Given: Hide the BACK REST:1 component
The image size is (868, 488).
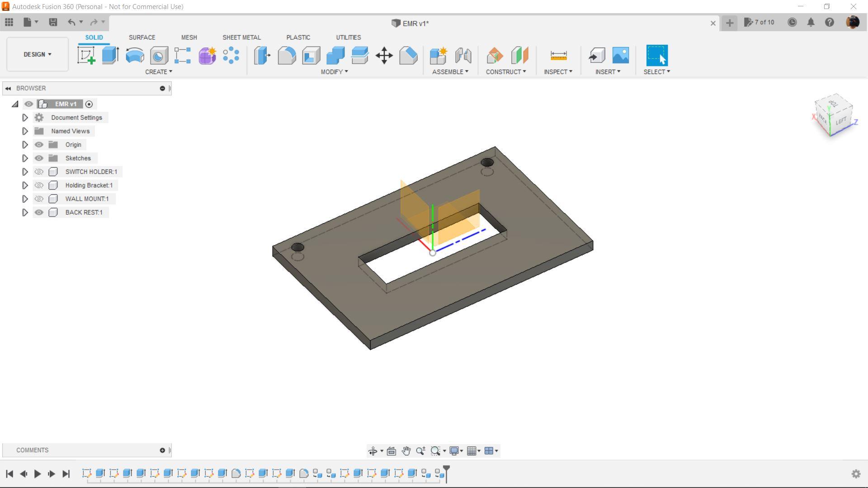Looking at the screenshot, I should click(39, 212).
